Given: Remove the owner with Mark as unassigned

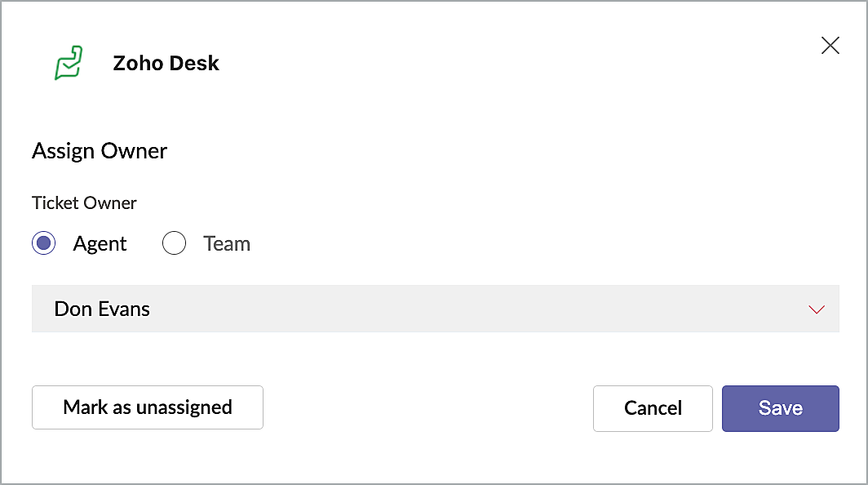Looking at the screenshot, I should pyautogui.click(x=148, y=407).
